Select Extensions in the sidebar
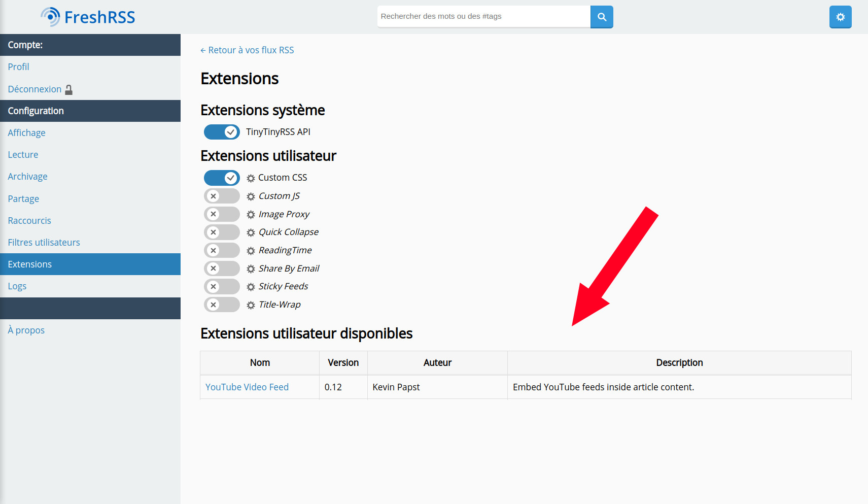Screen dimensions: 868x504 coord(90,264)
